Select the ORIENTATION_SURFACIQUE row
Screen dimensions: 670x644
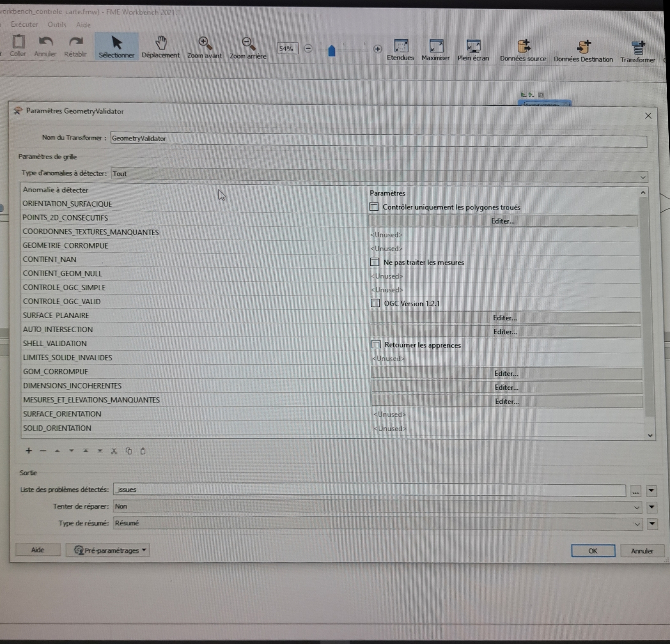(195, 204)
